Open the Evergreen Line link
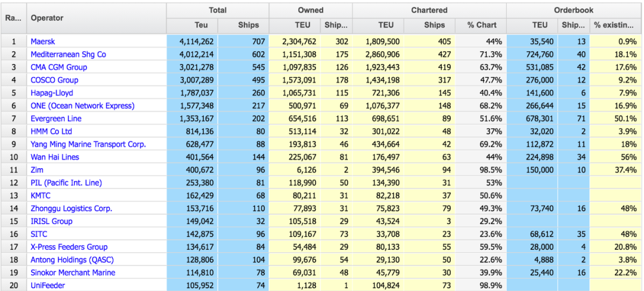The width and height of the screenshot is (644, 291). pyautogui.click(x=56, y=119)
